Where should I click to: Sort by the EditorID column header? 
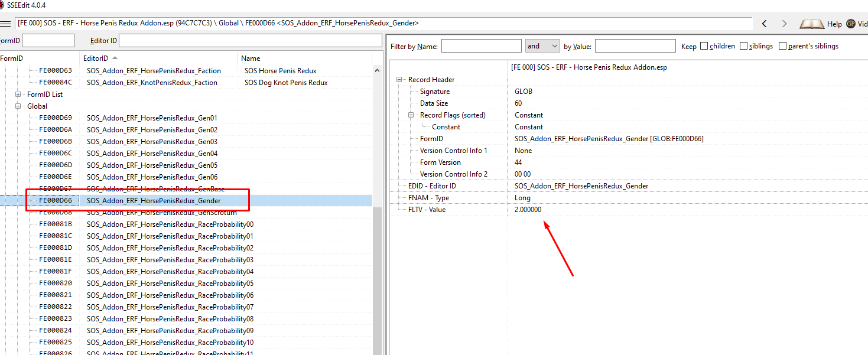pyautogui.click(x=158, y=58)
